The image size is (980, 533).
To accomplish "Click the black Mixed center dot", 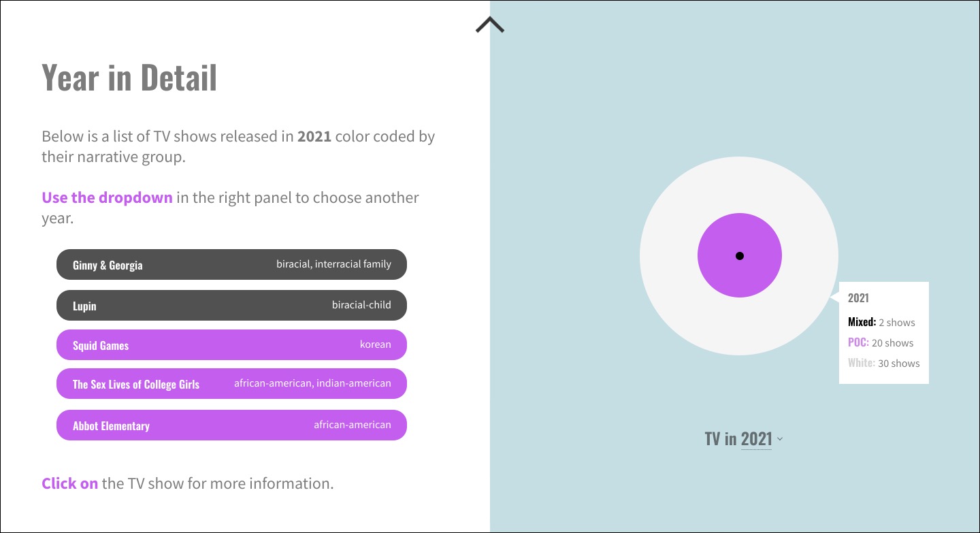I will click(x=740, y=256).
